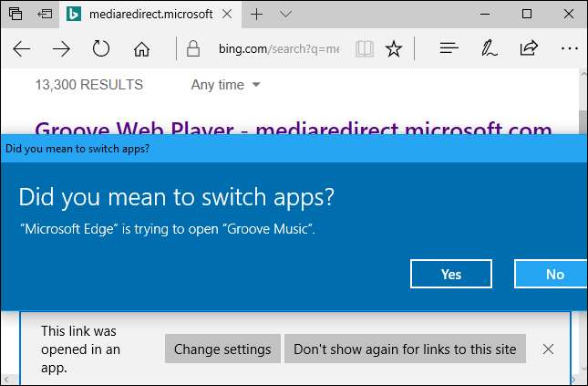Click the Bing favicon on the tab
Viewport: 588px width, 386px height.
[74, 15]
